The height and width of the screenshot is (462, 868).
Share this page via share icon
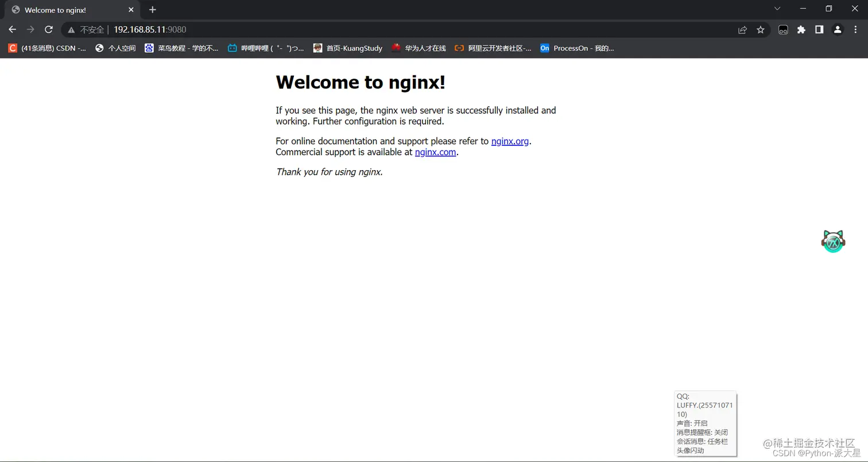coord(742,30)
